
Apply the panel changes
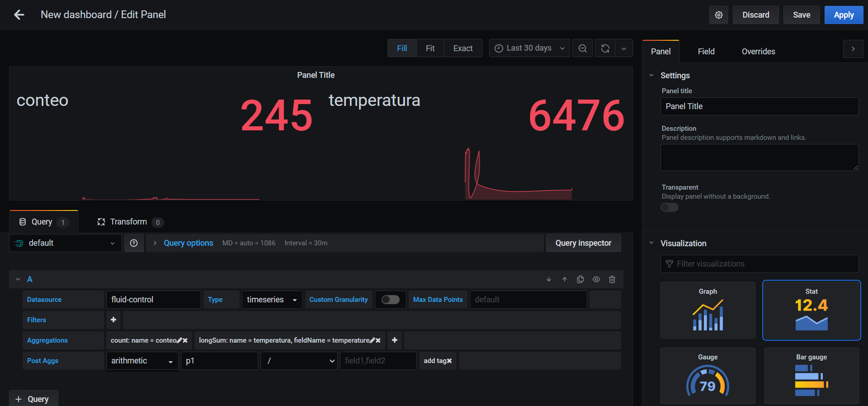click(844, 15)
